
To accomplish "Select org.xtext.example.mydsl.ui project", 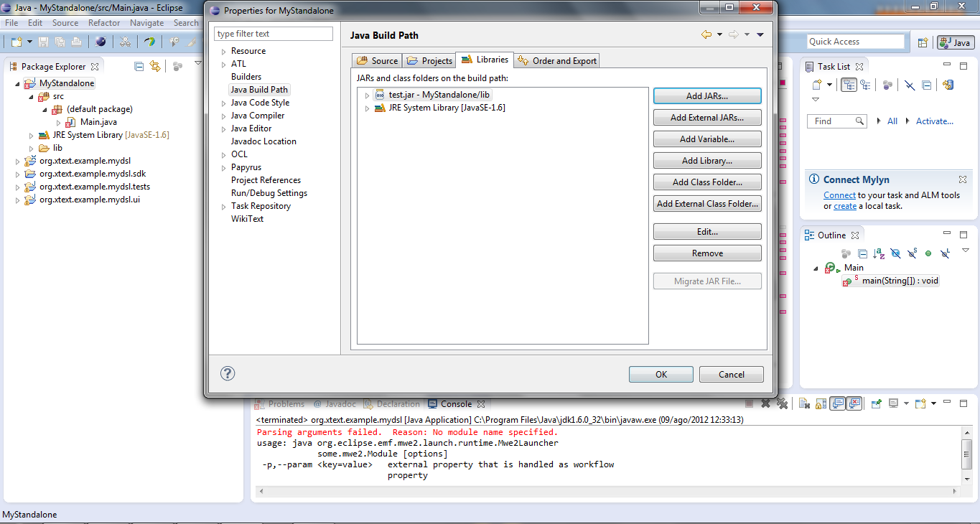I will click(x=90, y=200).
